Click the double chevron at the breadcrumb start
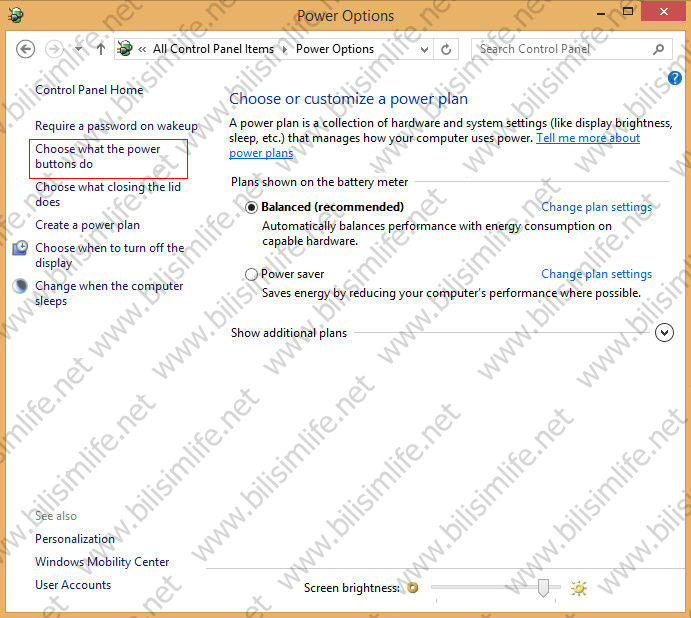The height and width of the screenshot is (618, 691). tap(142, 49)
